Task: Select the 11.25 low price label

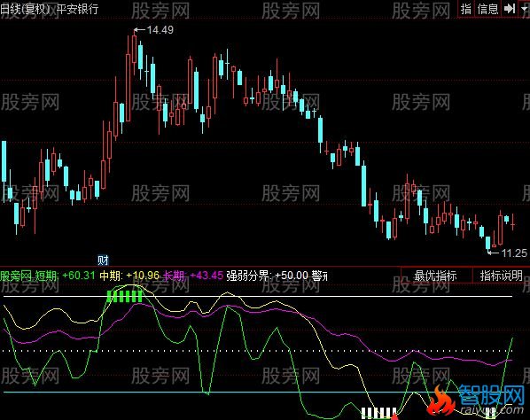Action: (x=514, y=253)
